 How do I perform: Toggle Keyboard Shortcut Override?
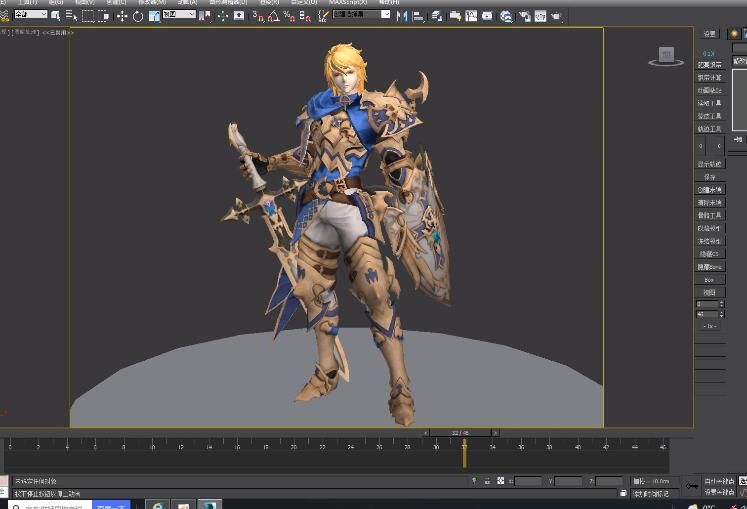click(239, 16)
